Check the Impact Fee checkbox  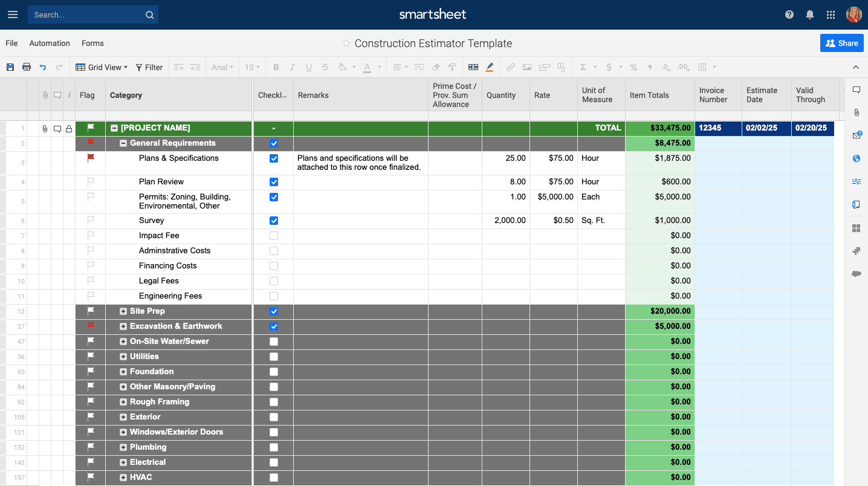(274, 236)
